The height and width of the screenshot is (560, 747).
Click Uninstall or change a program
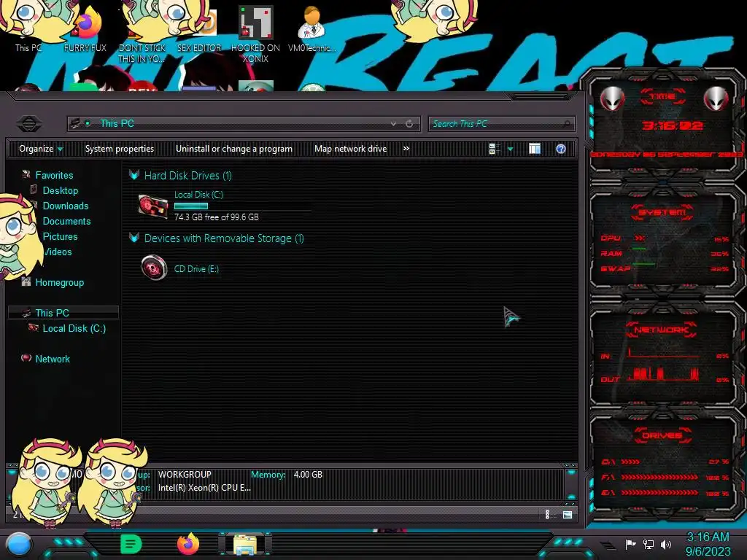coord(234,149)
